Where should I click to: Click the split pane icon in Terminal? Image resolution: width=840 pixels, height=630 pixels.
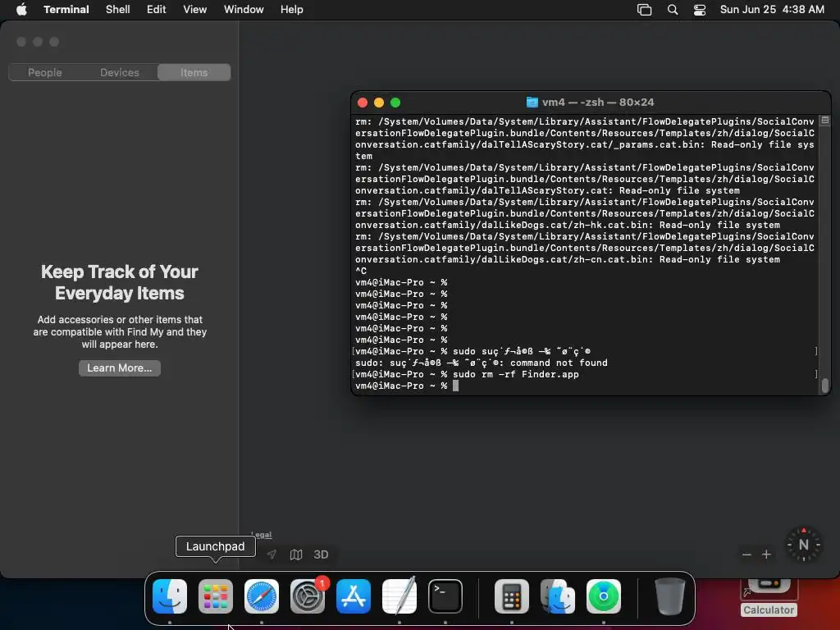pos(825,121)
